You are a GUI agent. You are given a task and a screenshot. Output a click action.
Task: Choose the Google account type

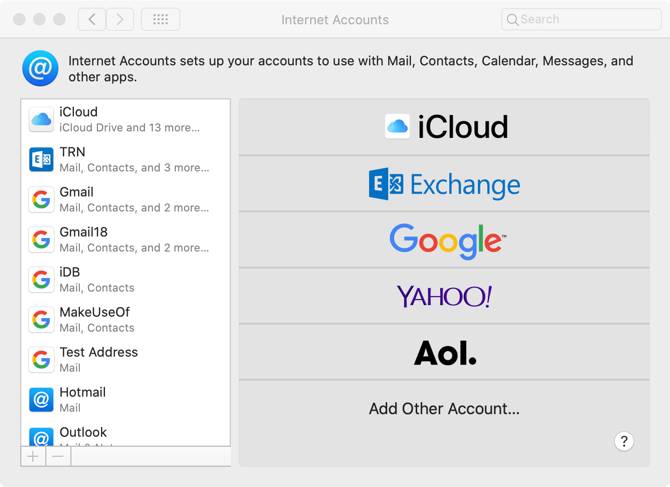point(444,240)
